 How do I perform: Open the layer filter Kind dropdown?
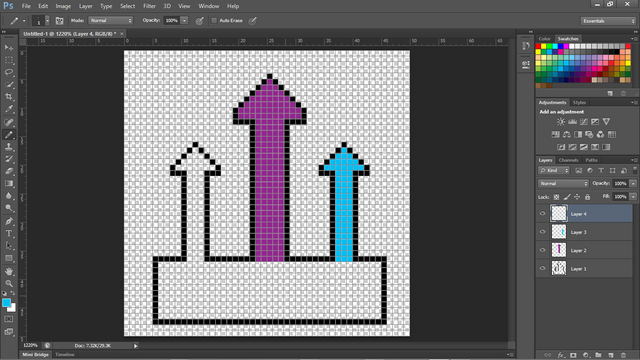click(554, 171)
